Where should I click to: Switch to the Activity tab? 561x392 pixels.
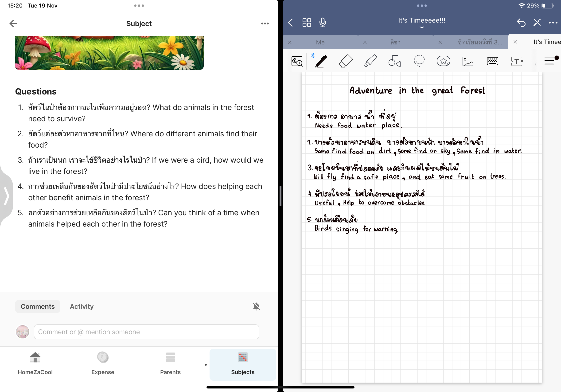82,306
